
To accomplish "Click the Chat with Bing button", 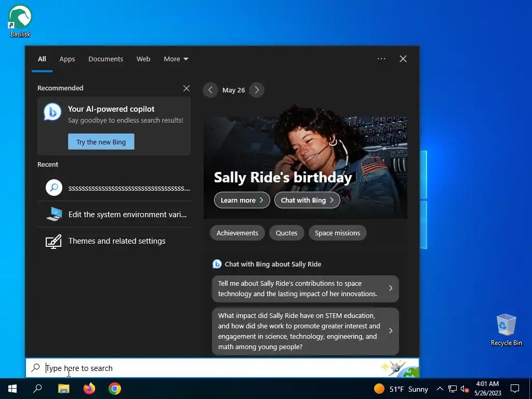I will tap(307, 200).
